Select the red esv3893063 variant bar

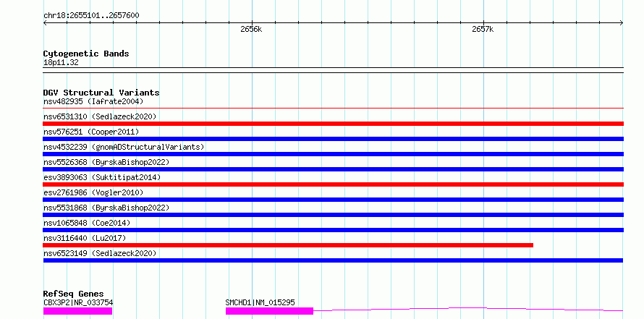coord(333,184)
